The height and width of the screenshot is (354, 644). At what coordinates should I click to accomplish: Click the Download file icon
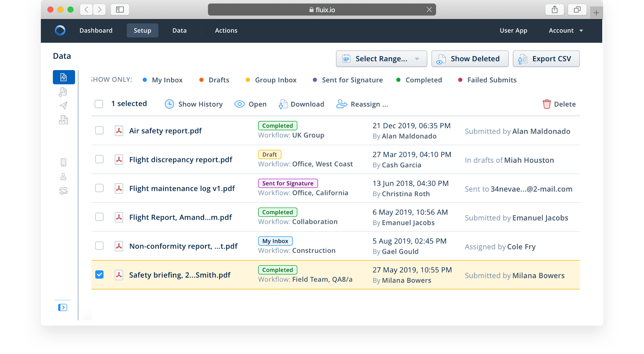coord(282,104)
